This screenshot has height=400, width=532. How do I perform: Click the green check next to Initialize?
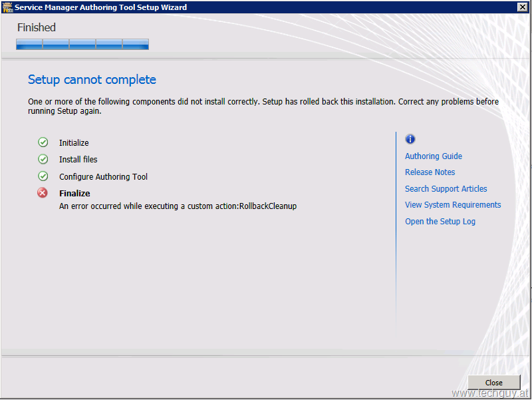pyautogui.click(x=43, y=142)
